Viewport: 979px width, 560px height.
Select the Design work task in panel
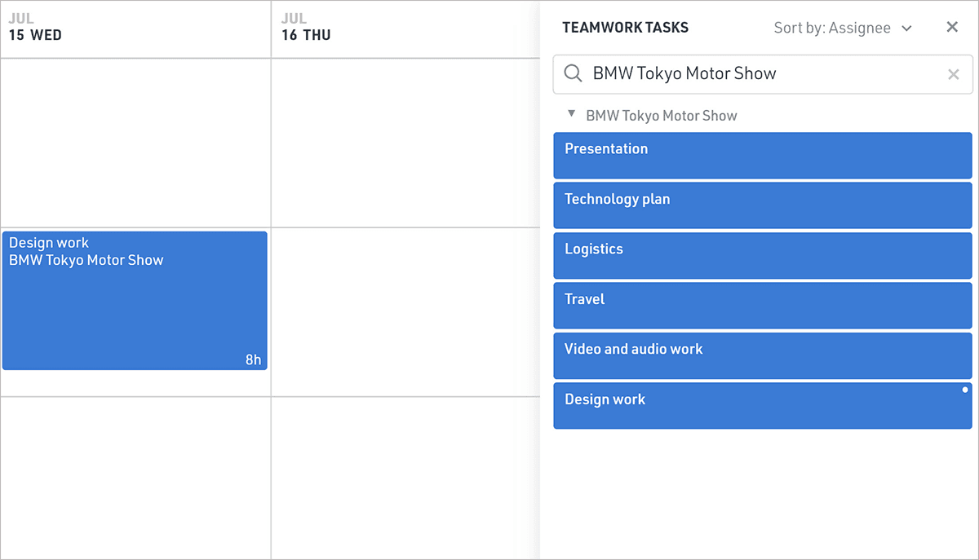coord(762,406)
